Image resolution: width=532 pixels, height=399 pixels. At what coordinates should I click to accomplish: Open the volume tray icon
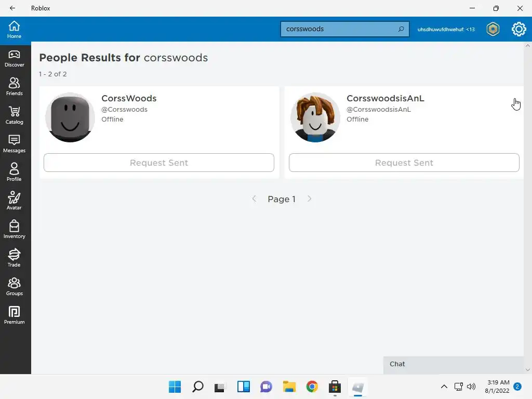point(471,387)
